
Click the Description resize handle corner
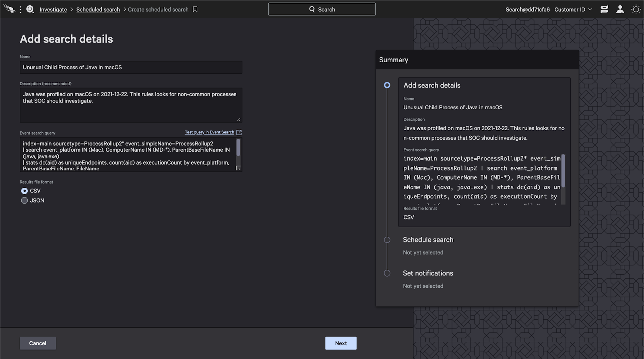(x=239, y=120)
